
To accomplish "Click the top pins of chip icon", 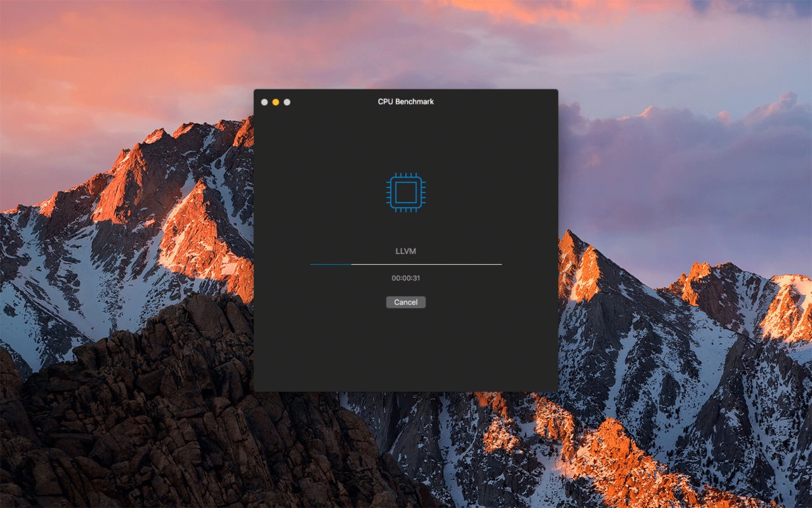I will [406, 175].
